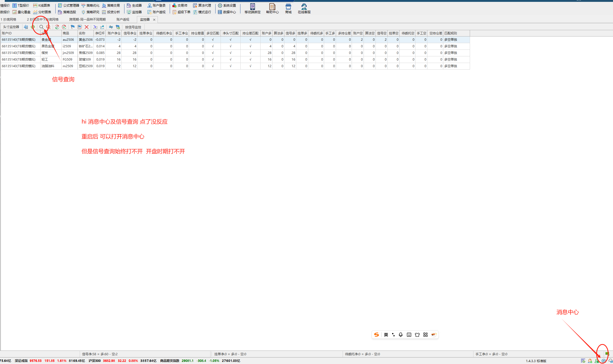Open 帮助中心

[272, 8]
